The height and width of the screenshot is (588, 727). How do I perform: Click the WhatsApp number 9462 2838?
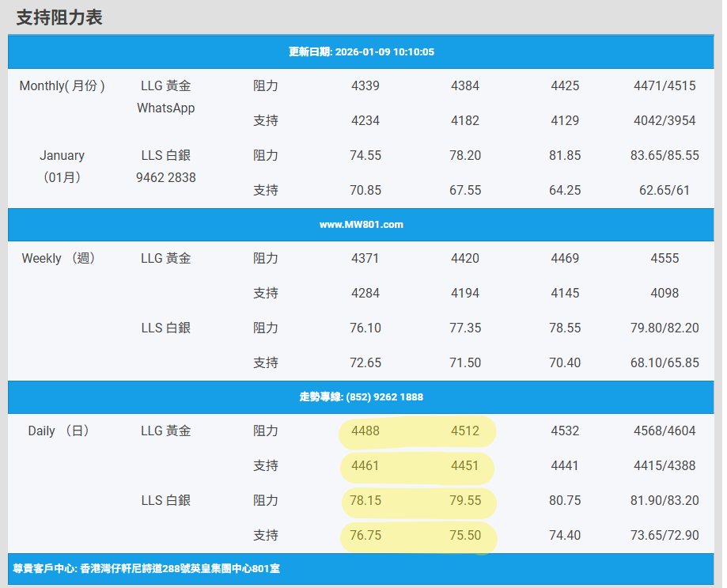pyautogui.click(x=165, y=177)
